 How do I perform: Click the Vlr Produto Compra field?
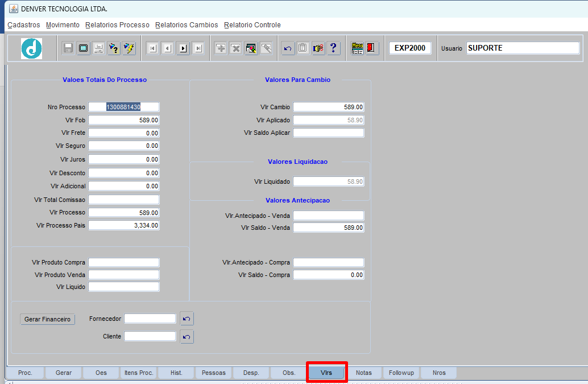click(x=124, y=262)
